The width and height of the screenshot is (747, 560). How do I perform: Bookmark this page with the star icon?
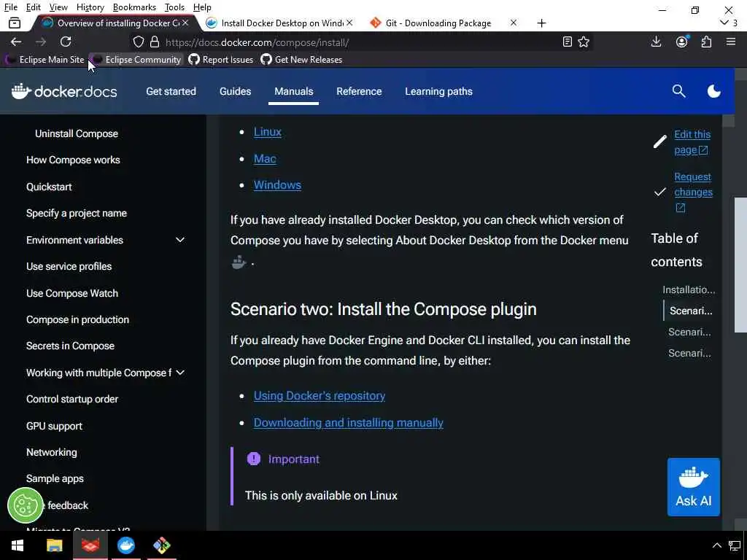(584, 42)
